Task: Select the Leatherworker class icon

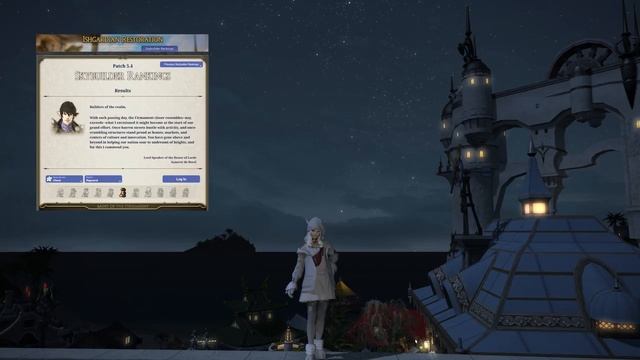Action: (110, 192)
